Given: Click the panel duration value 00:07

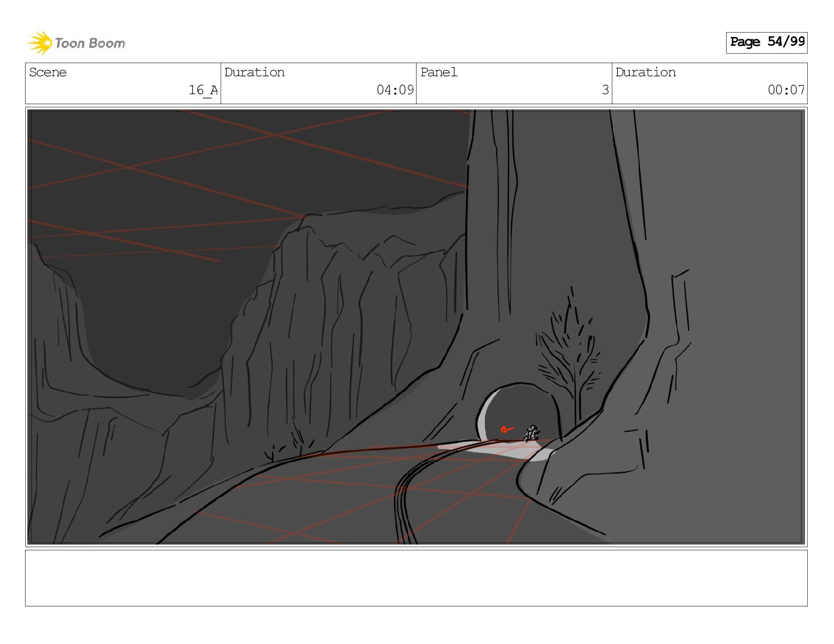Looking at the screenshot, I should (x=786, y=90).
